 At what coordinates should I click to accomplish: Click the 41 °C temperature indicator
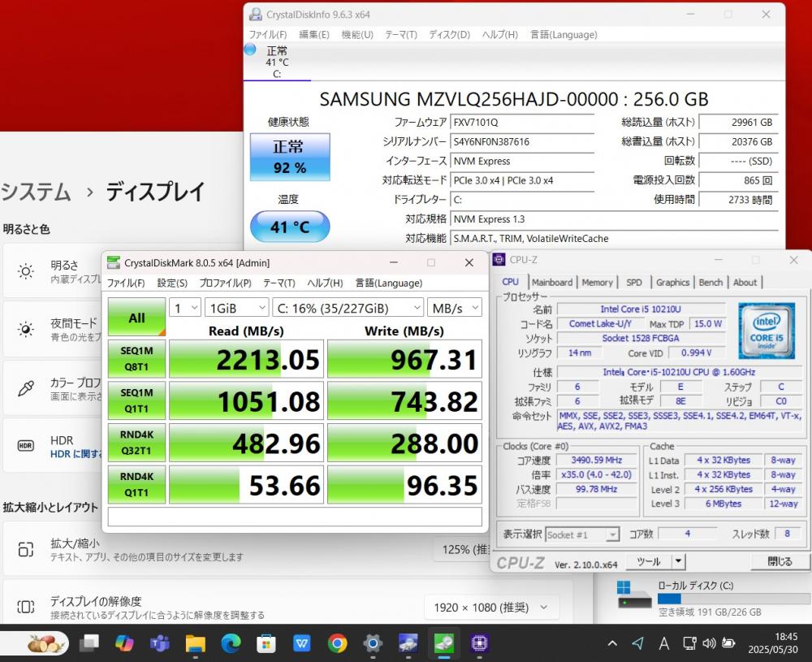tap(290, 227)
